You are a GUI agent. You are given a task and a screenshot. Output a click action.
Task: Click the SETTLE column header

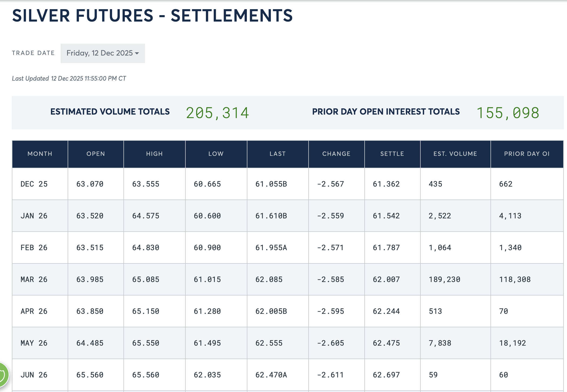click(392, 154)
